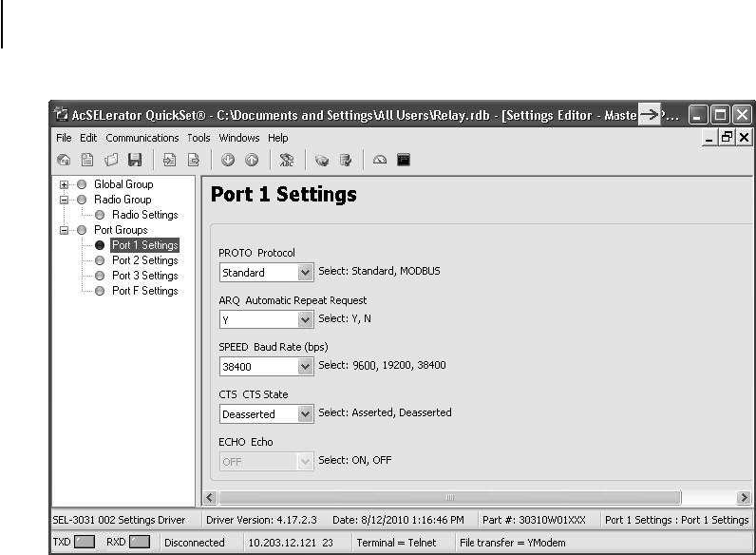Click the home icon in the toolbar
The image size is (756, 555).
click(64, 160)
